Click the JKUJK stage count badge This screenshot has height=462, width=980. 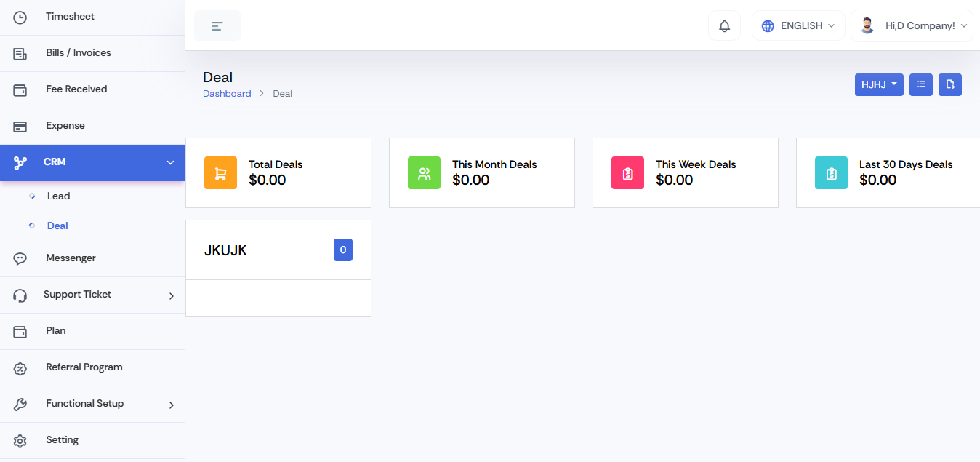342,250
